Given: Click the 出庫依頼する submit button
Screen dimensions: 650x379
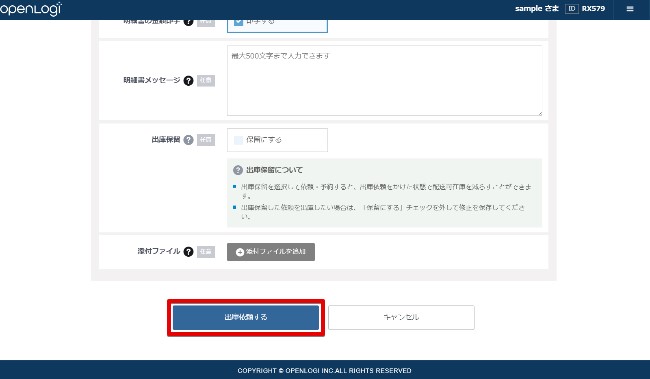Looking at the screenshot, I should pos(246,317).
